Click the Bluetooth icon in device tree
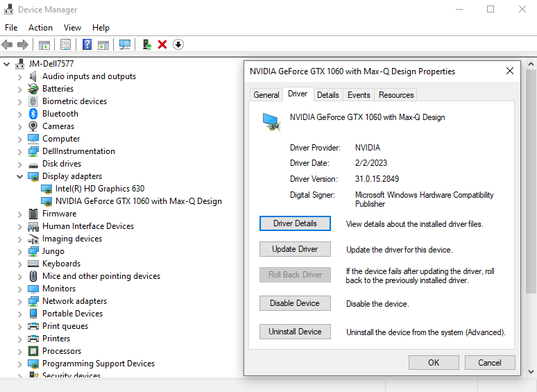Image resolution: width=537 pixels, height=392 pixels. pos(33,114)
